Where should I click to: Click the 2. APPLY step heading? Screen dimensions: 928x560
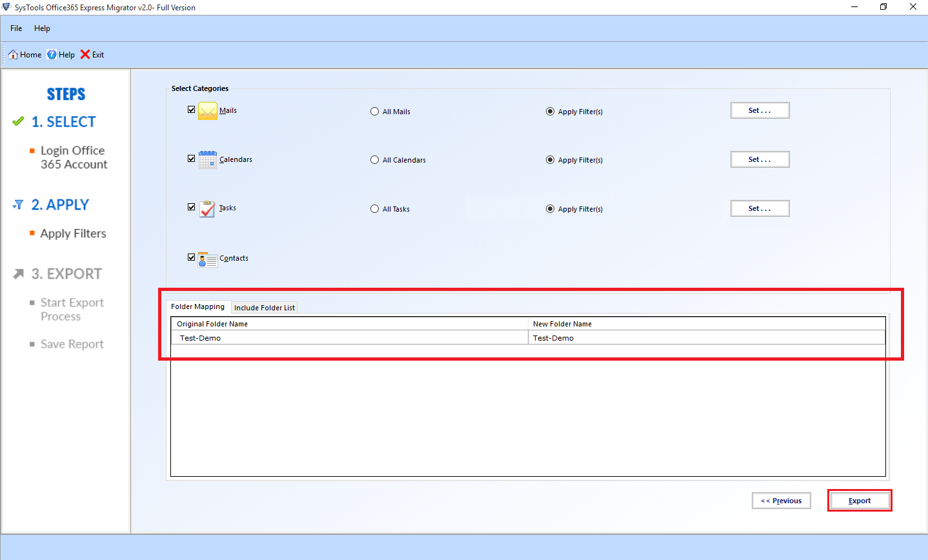coord(60,205)
